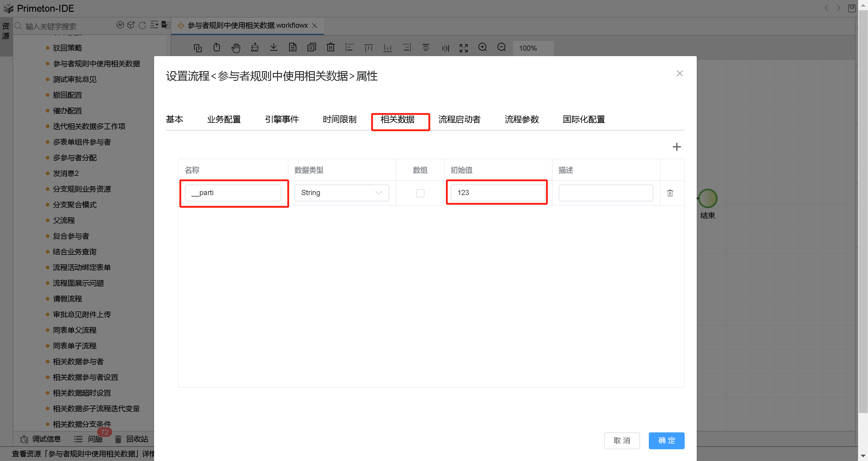This screenshot has width=868, height=461.
Task: Click the zoom in magnifier icon
Action: pyautogui.click(x=482, y=48)
